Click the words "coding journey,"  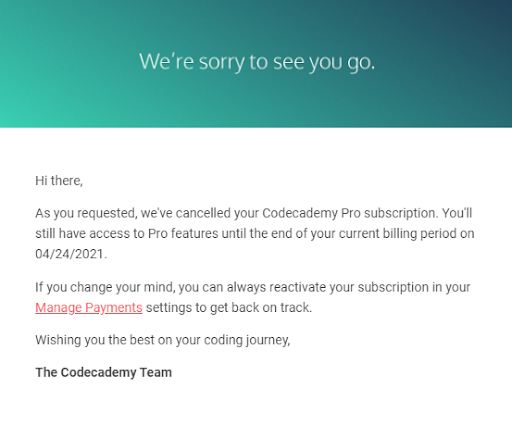pos(247,340)
